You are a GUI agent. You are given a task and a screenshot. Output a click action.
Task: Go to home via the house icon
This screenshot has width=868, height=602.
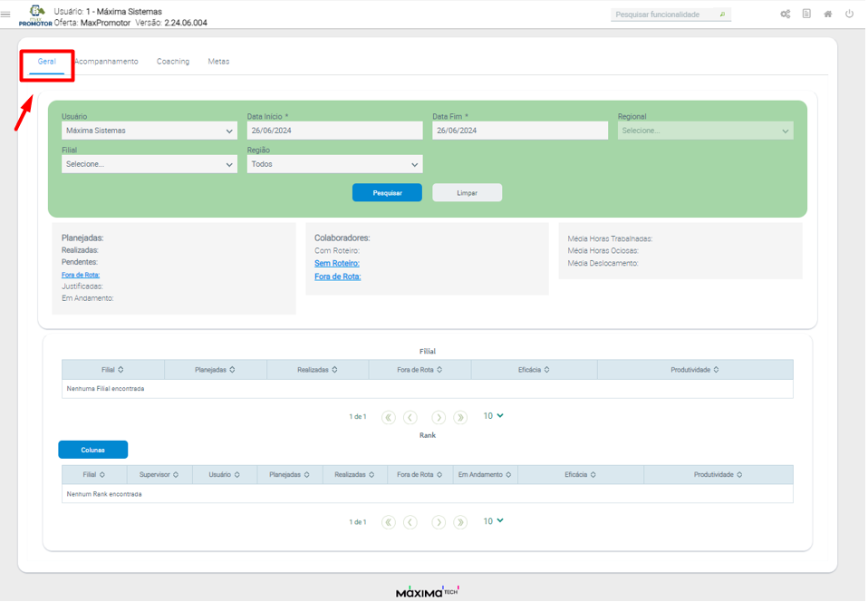pyautogui.click(x=827, y=15)
